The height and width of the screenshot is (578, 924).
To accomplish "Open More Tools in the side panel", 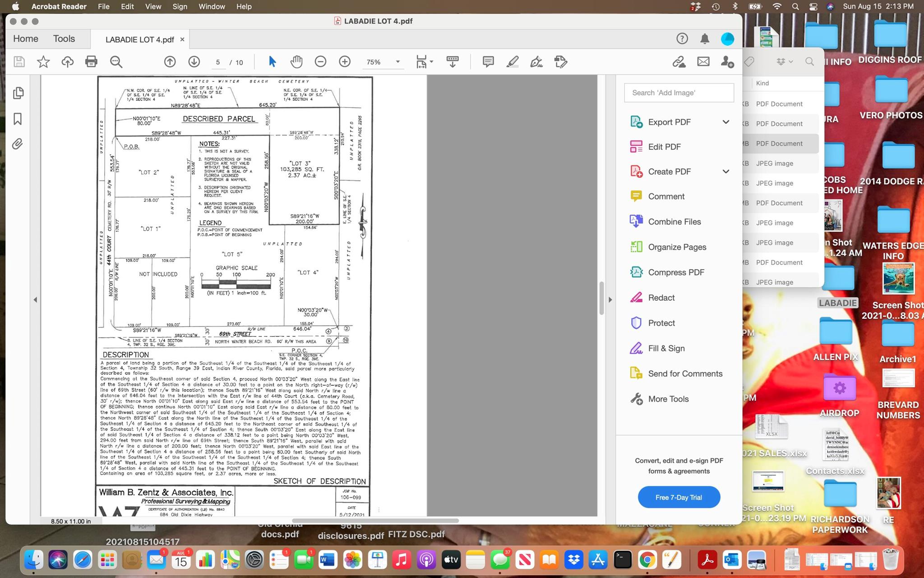I will (x=668, y=399).
